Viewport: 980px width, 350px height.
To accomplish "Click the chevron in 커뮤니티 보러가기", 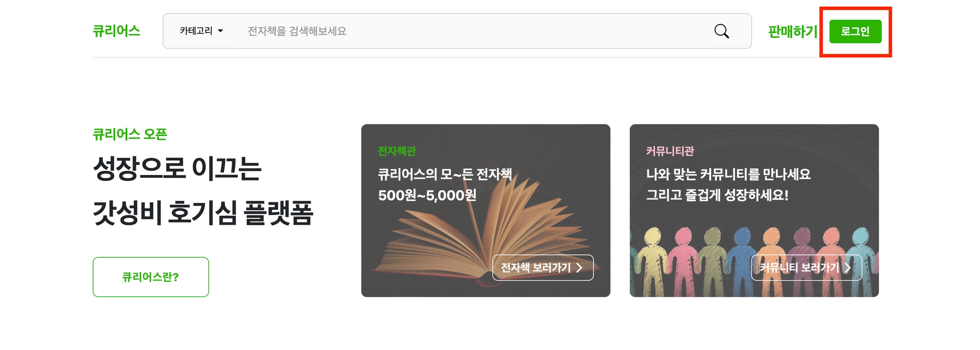I will coord(847,268).
